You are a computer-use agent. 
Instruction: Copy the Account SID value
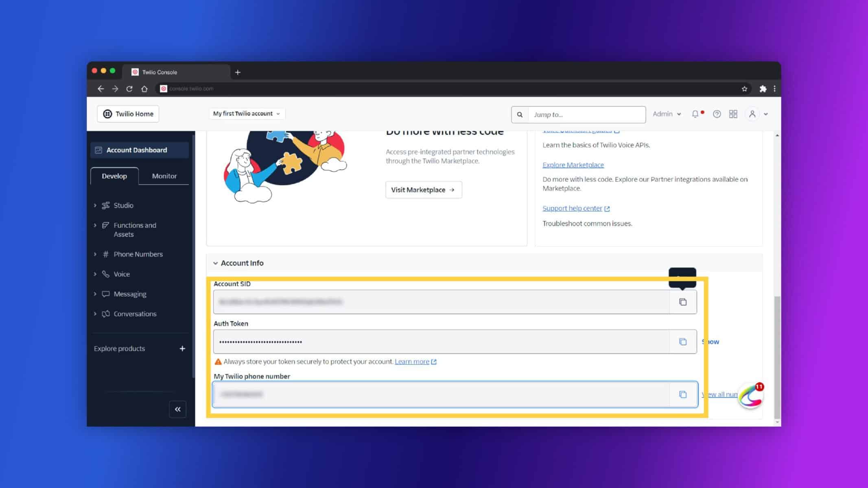point(683,302)
